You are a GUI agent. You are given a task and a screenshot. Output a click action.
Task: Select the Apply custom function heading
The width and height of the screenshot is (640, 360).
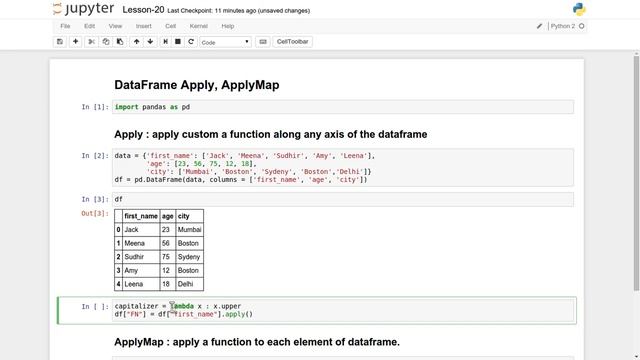click(x=271, y=134)
